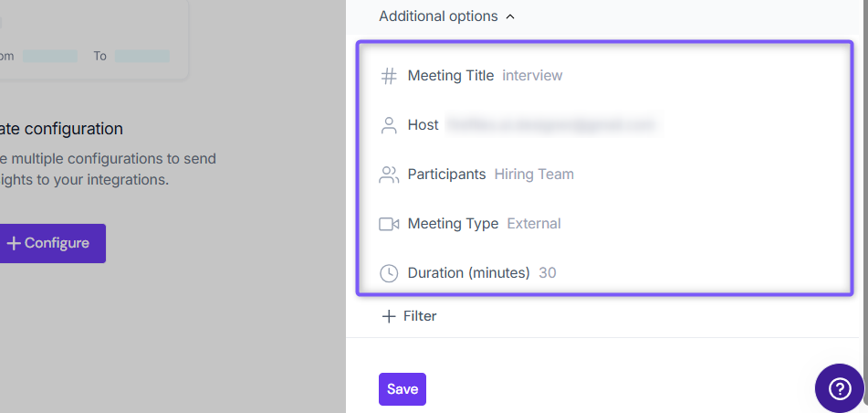Change the Participants value Hiring Team
This screenshot has height=413, width=868.
pos(534,175)
